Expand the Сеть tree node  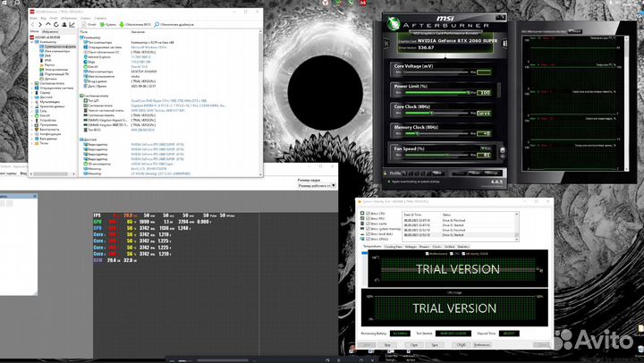point(32,111)
